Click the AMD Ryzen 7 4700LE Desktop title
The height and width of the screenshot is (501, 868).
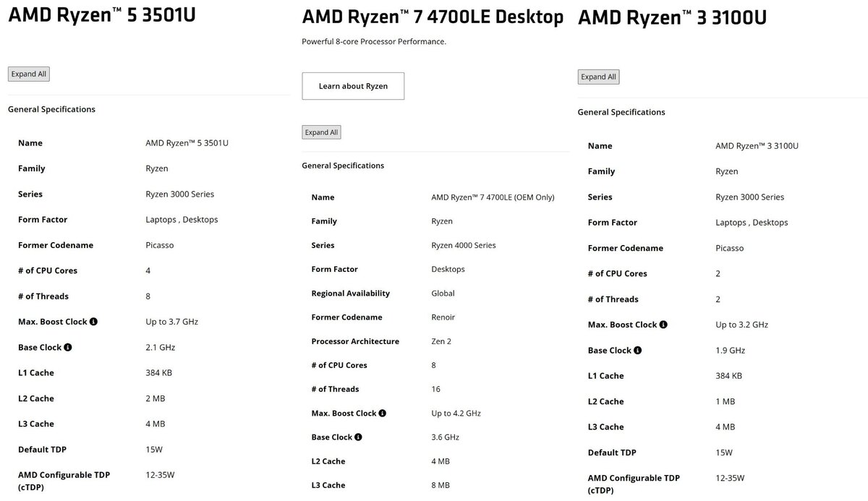pos(433,17)
